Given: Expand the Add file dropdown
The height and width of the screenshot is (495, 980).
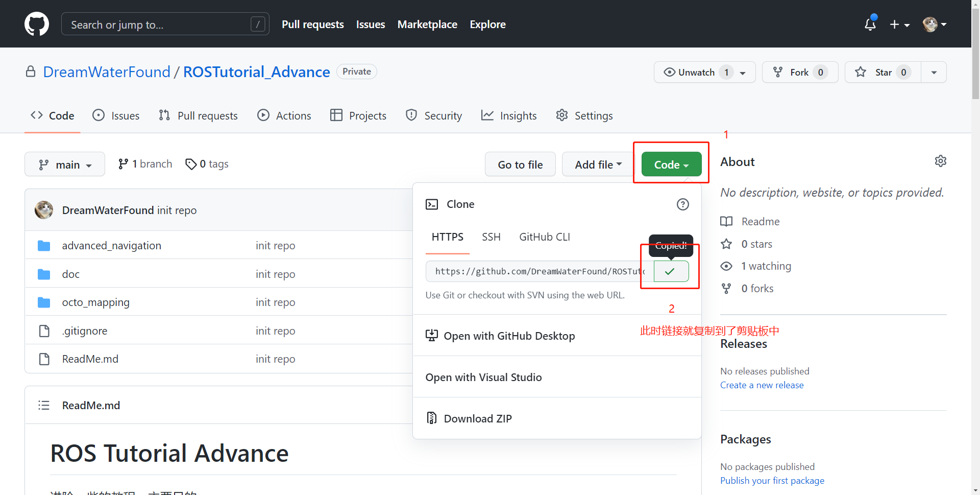Looking at the screenshot, I should pos(598,164).
